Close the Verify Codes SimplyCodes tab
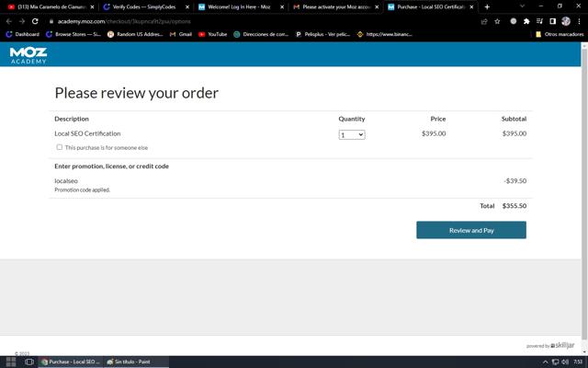This screenshot has width=588, height=368. point(187,6)
